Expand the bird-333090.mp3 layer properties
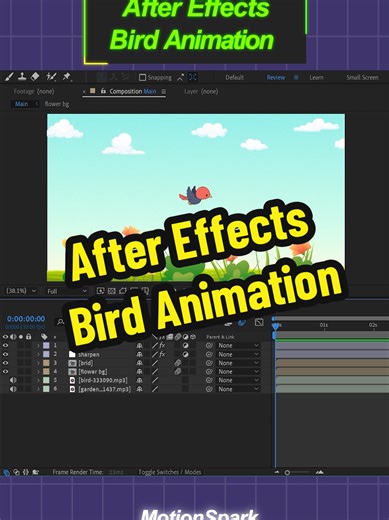The width and height of the screenshot is (389, 520). 38,380
